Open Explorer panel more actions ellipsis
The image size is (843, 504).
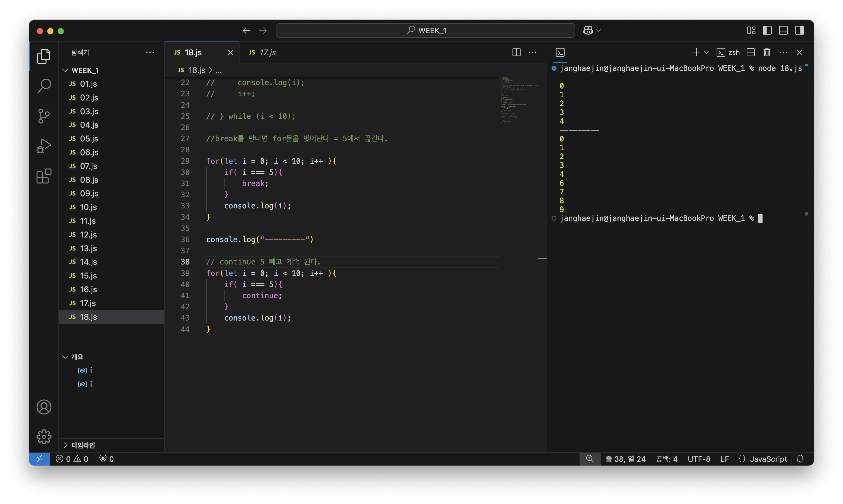click(x=150, y=52)
